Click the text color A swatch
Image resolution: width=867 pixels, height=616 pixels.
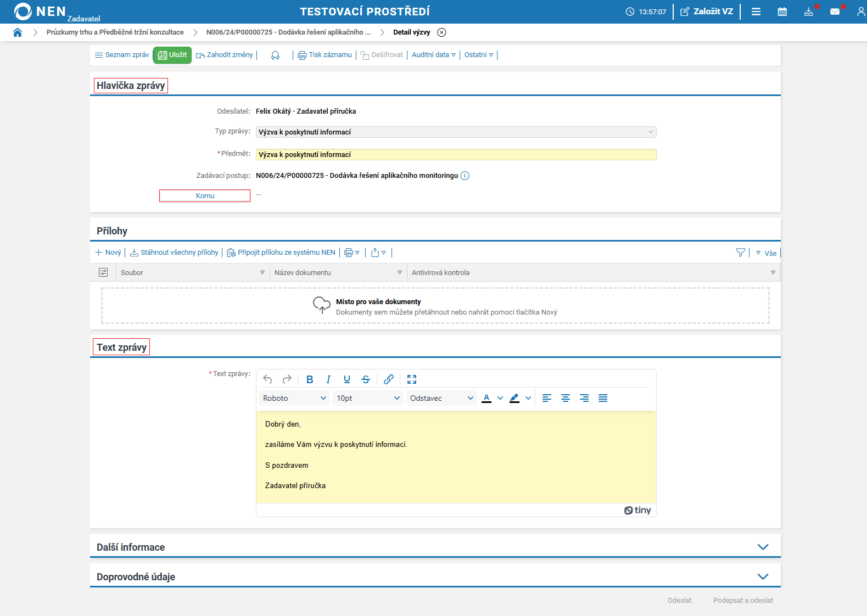click(x=486, y=399)
